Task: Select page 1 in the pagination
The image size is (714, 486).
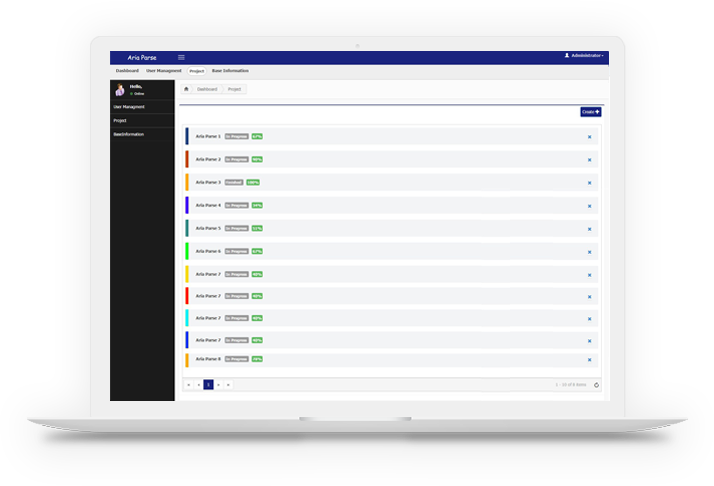Action: (x=208, y=384)
